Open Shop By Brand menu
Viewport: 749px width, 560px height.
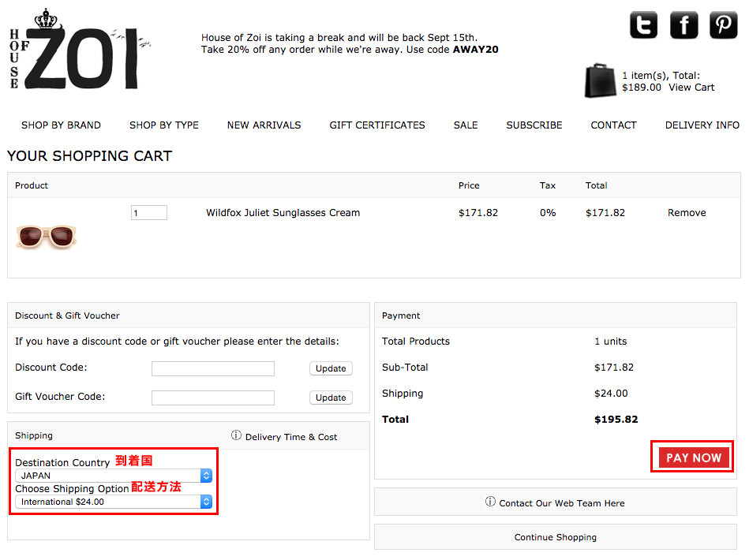tap(61, 125)
